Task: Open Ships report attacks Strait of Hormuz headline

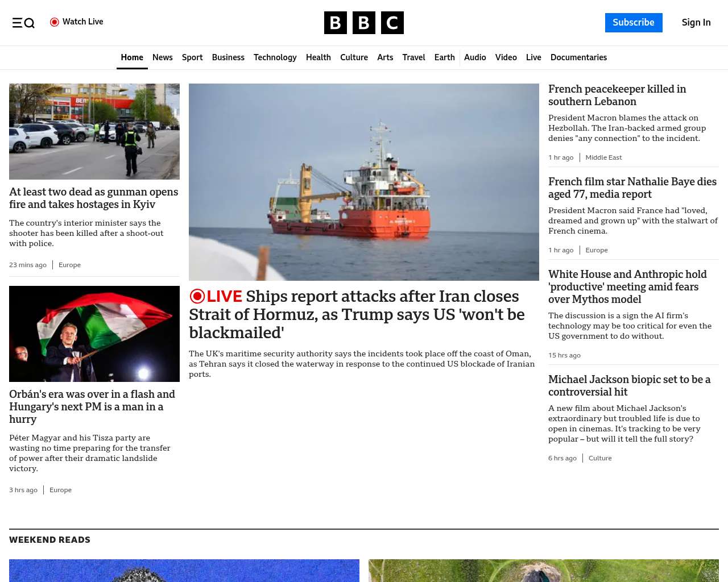Action: [357, 314]
